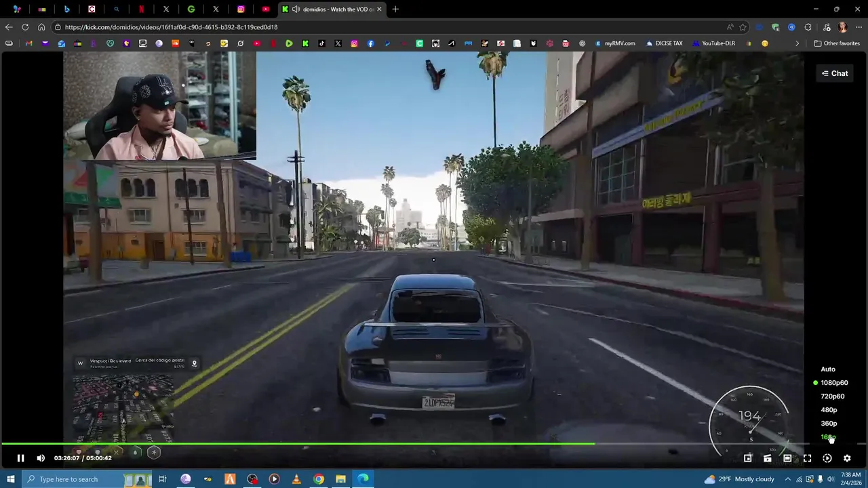
Task: Toggle theater mode in the player
Action: tap(787, 458)
